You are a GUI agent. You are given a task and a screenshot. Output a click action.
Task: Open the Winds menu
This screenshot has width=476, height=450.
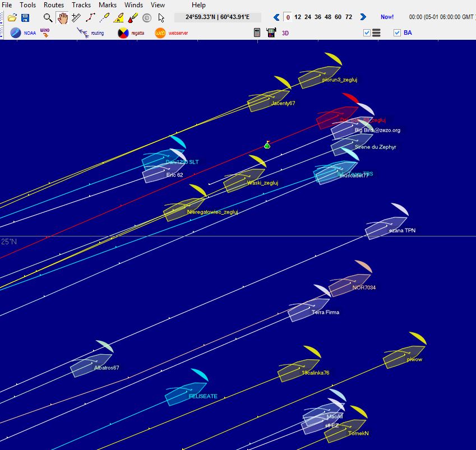133,5
